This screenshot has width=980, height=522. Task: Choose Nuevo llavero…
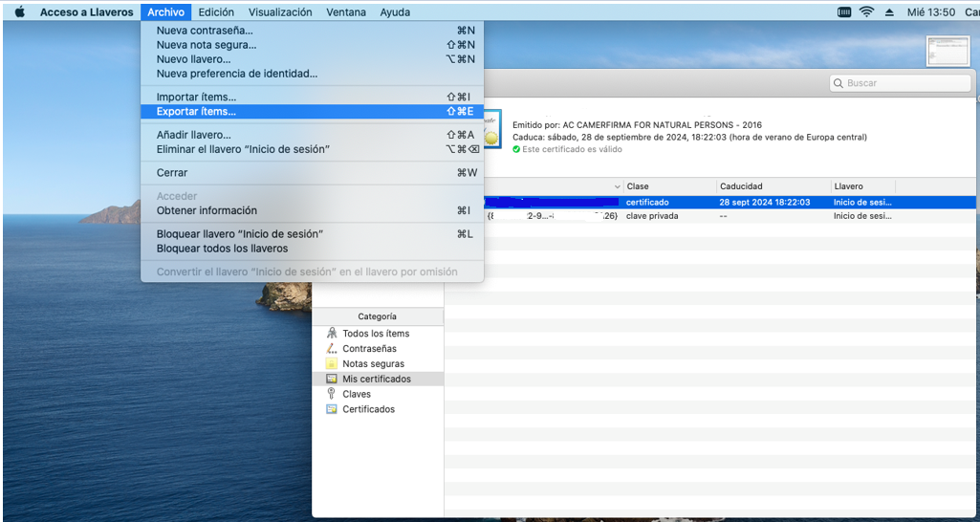point(312,58)
